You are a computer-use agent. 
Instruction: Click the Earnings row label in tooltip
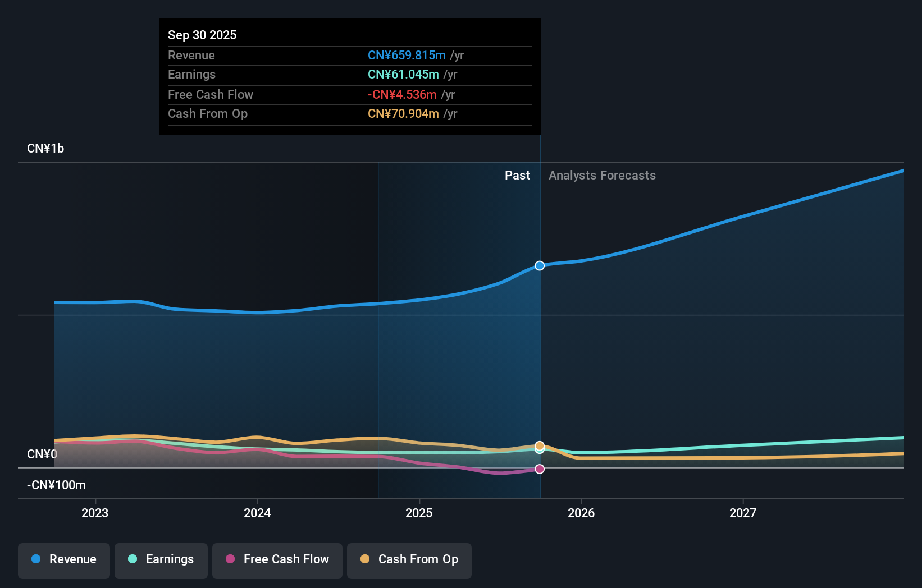(192, 74)
